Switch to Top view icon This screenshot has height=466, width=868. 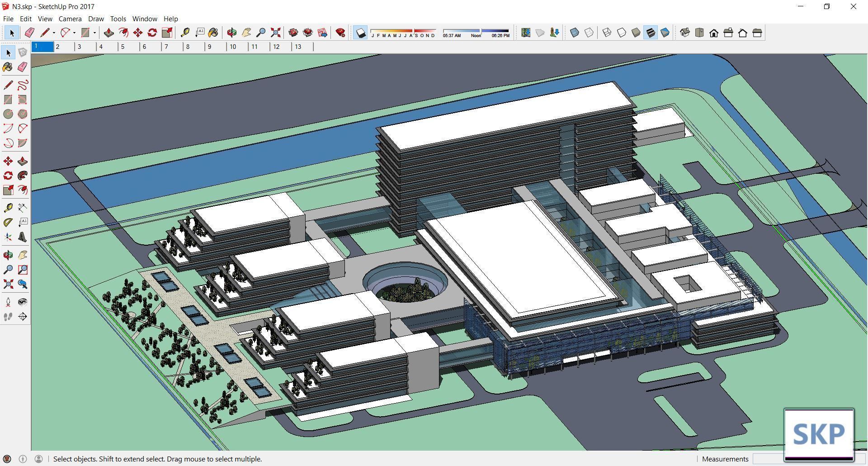pyautogui.click(x=699, y=33)
